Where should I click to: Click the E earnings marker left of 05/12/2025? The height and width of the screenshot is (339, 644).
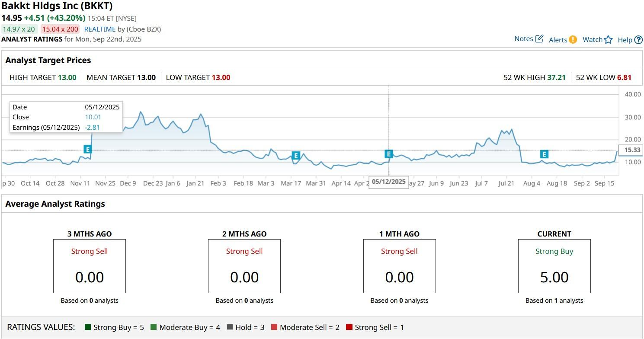388,154
